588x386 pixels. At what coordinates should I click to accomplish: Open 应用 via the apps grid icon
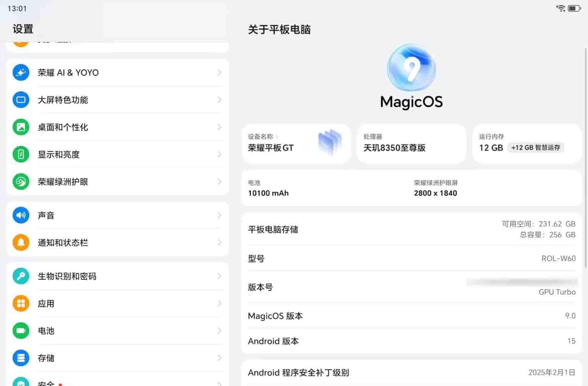point(21,303)
